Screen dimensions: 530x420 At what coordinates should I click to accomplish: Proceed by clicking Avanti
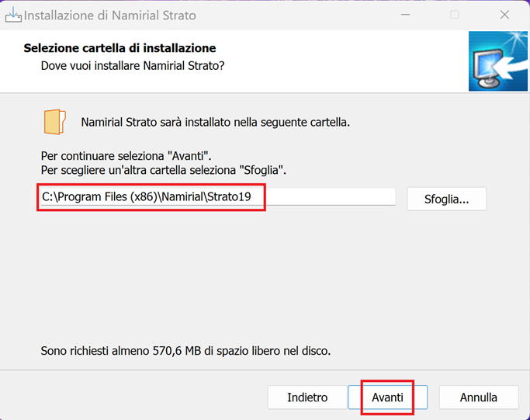click(x=387, y=397)
